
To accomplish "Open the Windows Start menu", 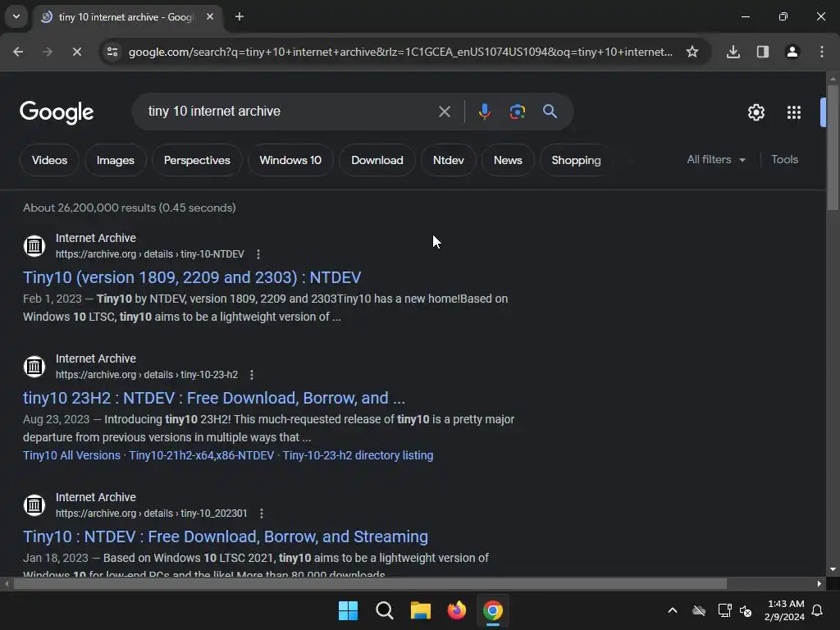I will click(x=348, y=610).
